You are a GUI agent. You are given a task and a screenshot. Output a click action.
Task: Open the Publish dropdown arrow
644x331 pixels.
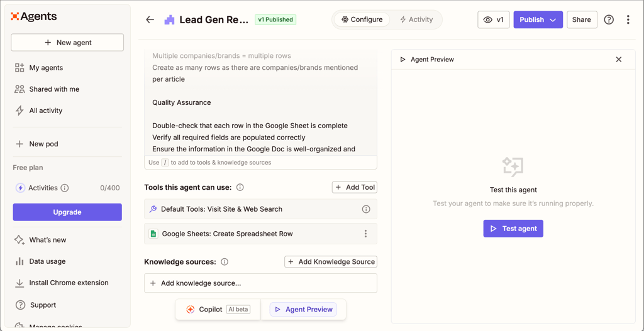[x=553, y=19]
